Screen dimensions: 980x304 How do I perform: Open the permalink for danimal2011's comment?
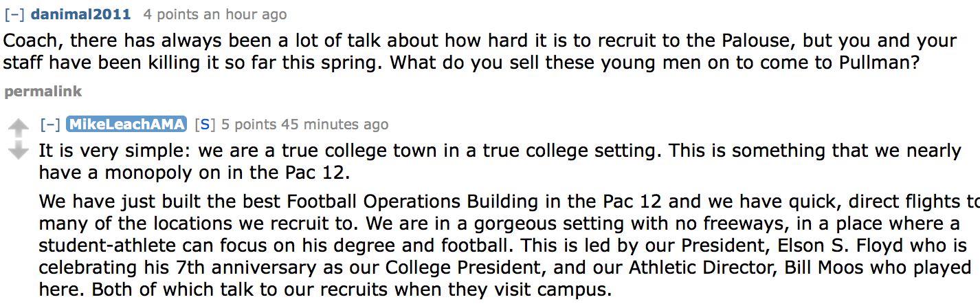[43, 91]
